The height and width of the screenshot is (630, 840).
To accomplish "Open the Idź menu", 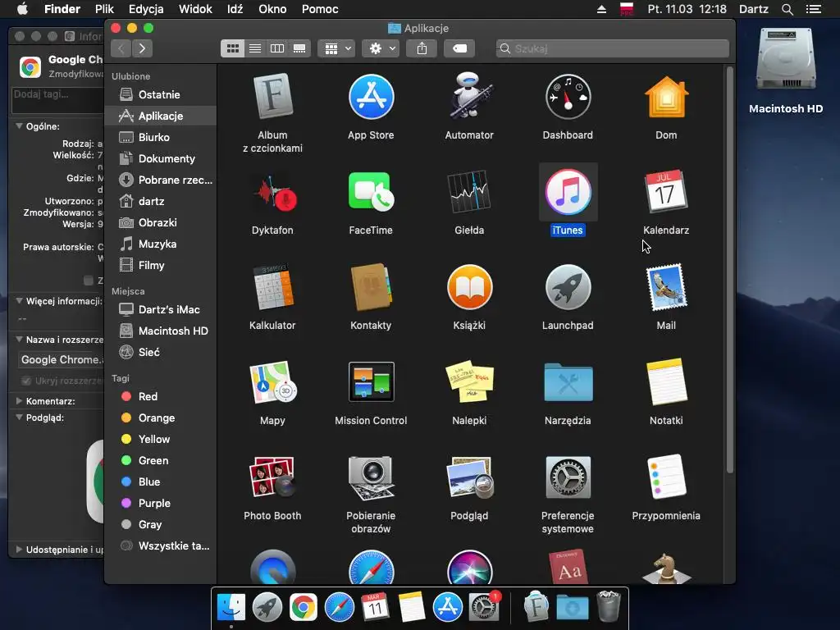I will (x=235, y=9).
